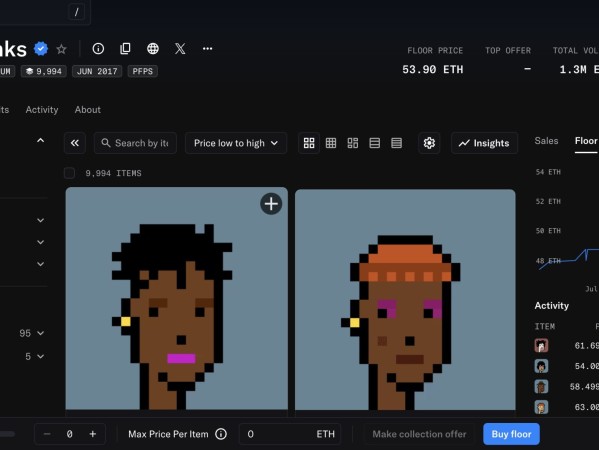The height and width of the screenshot is (450, 599).
Task: Add first punk with plus icon
Action: coord(271,204)
